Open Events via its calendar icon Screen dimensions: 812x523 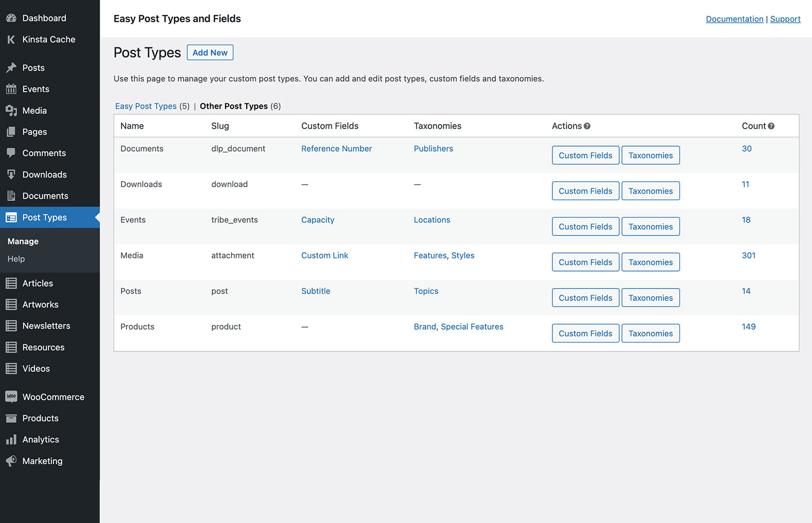point(11,89)
